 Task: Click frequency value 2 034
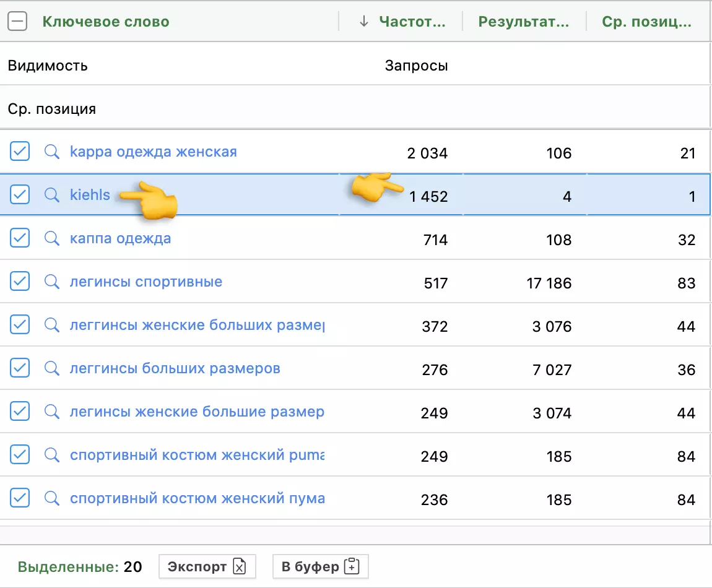click(427, 153)
